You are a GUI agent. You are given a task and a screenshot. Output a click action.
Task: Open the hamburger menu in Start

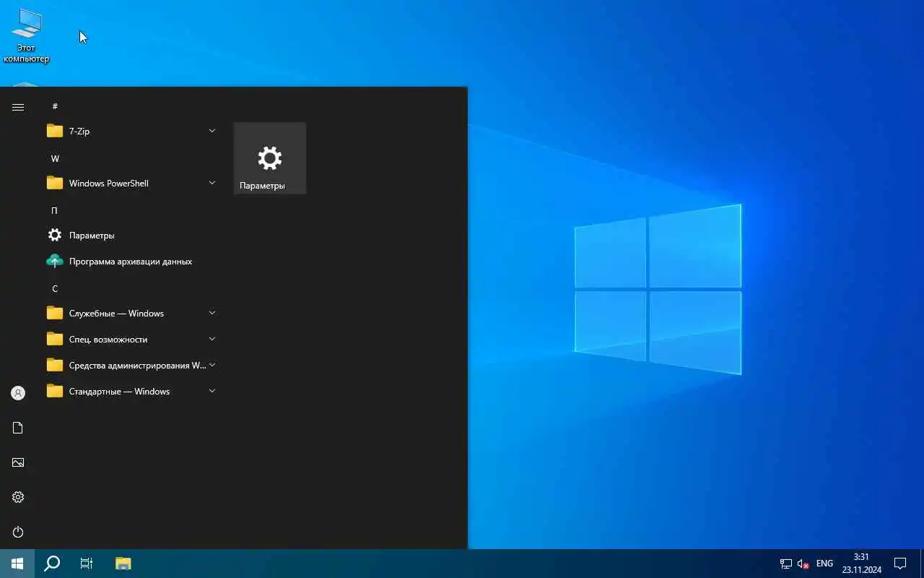[18, 107]
